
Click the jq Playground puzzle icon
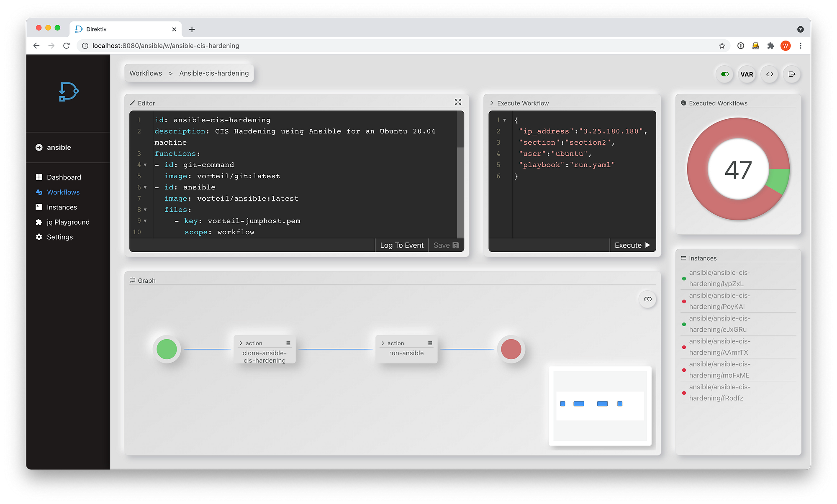[x=39, y=222]
